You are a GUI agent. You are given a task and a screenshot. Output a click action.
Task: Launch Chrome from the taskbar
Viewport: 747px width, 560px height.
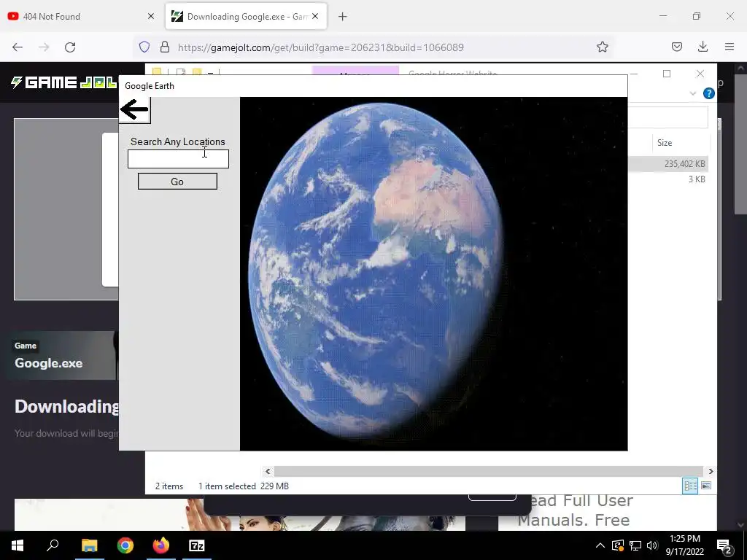(x=125, y=545)
